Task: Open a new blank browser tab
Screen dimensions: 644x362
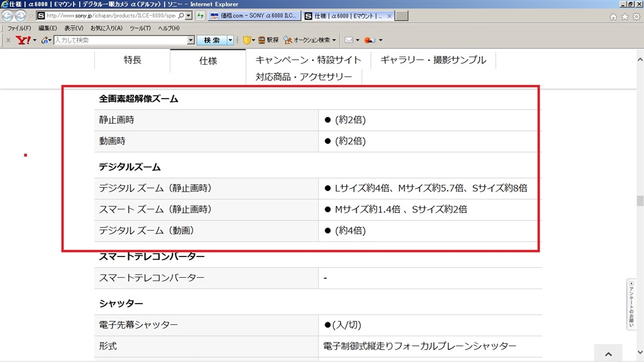Action: point(401,16)
